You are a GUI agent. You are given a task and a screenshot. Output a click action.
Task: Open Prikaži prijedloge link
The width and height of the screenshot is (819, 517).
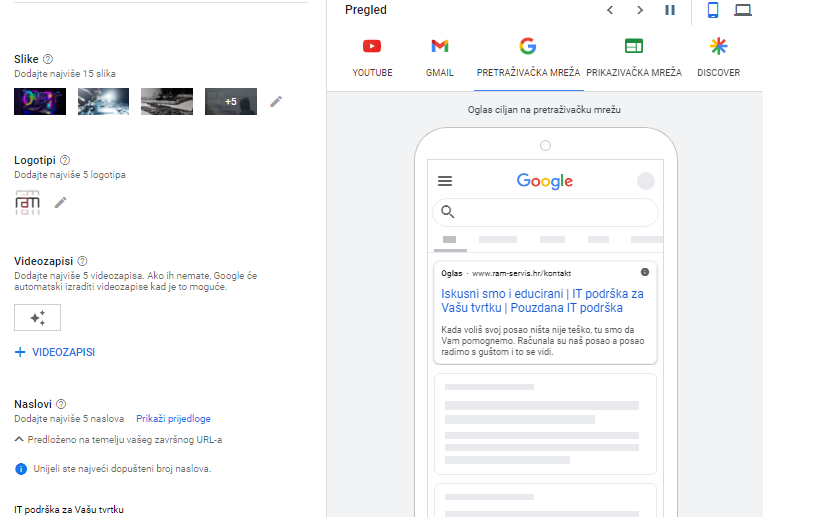(x=173, y=419)
